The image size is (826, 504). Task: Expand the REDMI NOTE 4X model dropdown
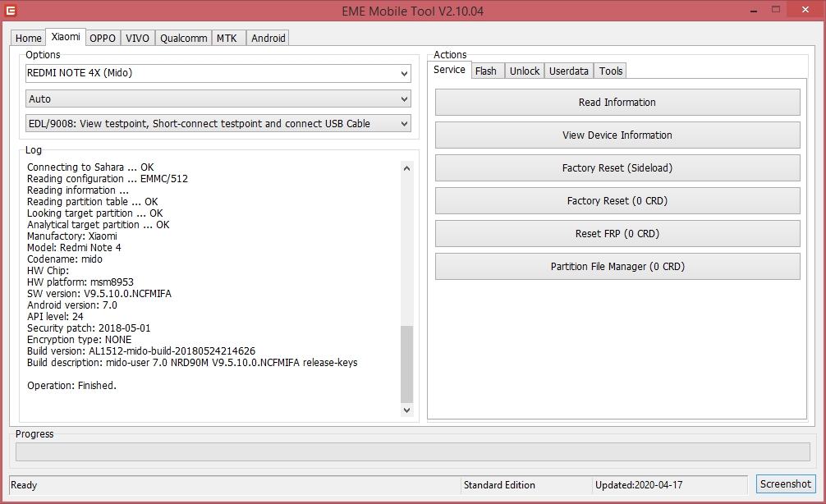pos(218,73)
